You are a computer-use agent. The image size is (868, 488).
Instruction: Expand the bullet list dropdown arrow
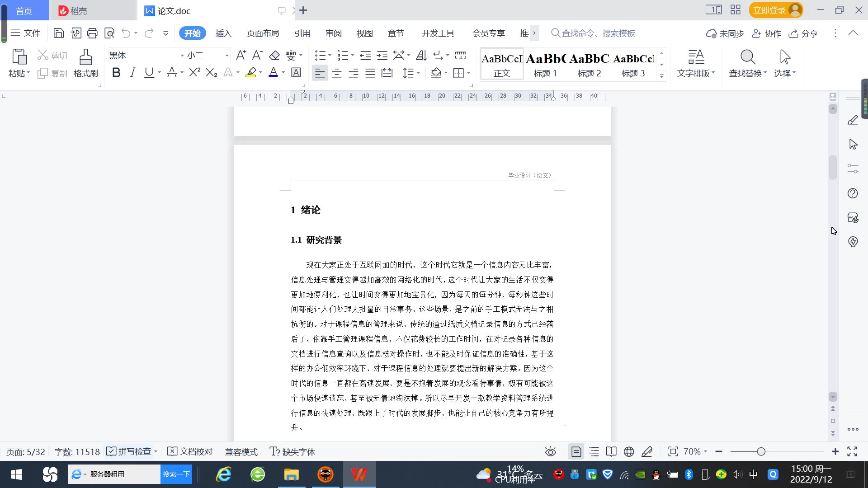point(330,56)
